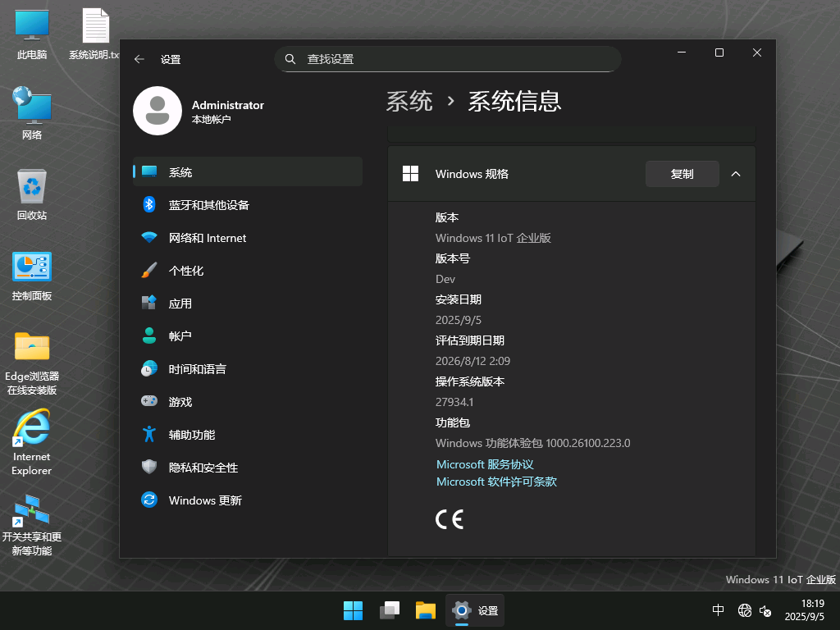Open 时间和语言 settings page
Screen dimensions: 840x630
pos(248,368)
